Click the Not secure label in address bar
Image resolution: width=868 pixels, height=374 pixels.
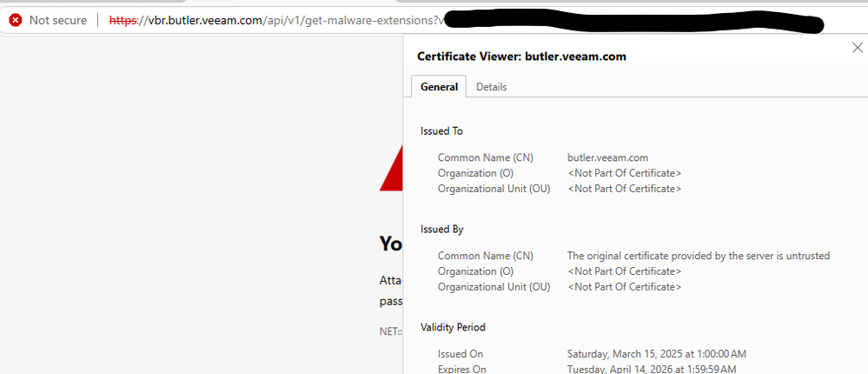(57, 21)
